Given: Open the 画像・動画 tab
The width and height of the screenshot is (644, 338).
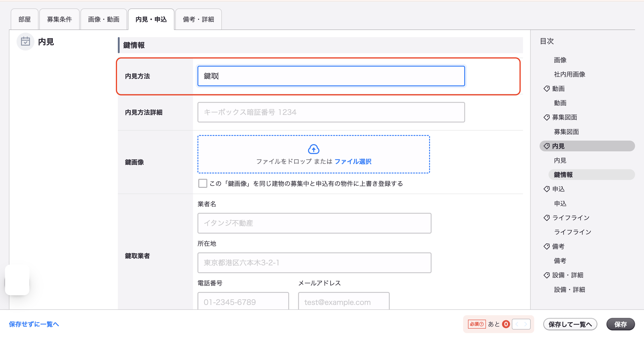Looking at the screenshot, I should (104, 19).
